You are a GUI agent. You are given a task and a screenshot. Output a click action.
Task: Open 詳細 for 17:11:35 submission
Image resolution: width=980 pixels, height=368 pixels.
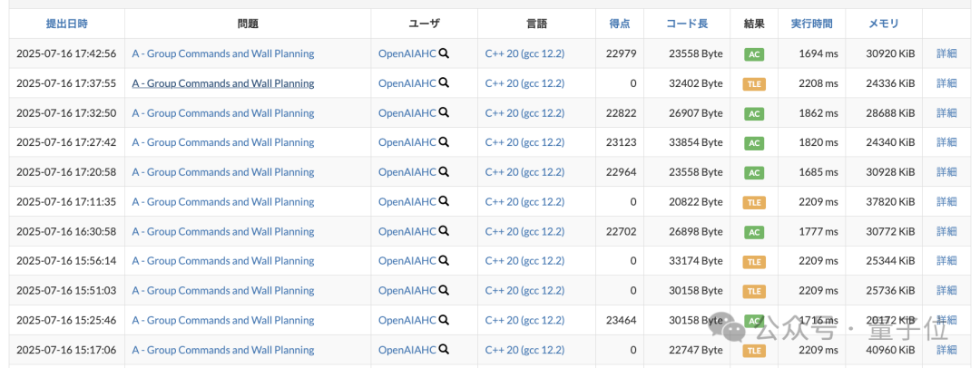pos(946,202)
